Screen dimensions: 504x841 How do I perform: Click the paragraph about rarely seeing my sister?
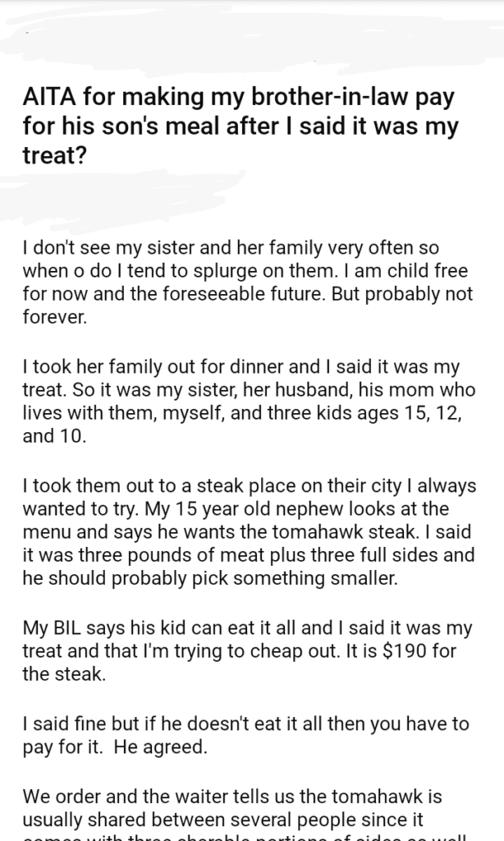(x=248, y=281)
